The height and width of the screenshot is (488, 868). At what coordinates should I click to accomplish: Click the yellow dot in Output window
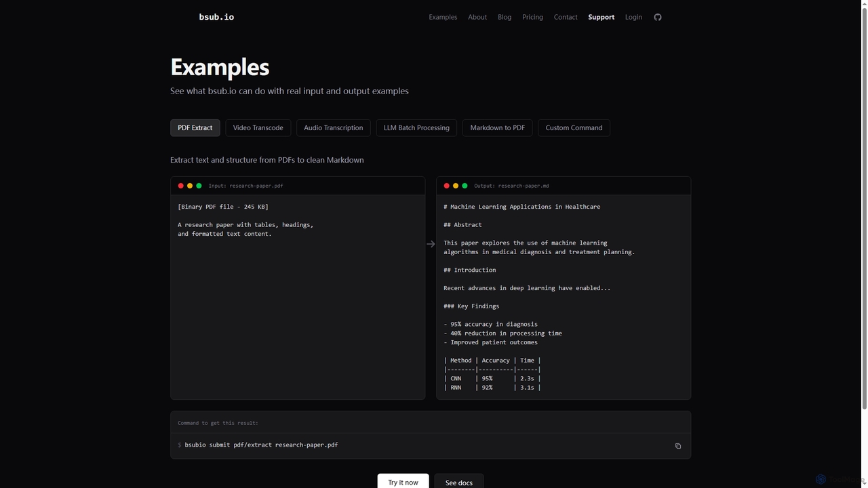(x=456, y=186)
